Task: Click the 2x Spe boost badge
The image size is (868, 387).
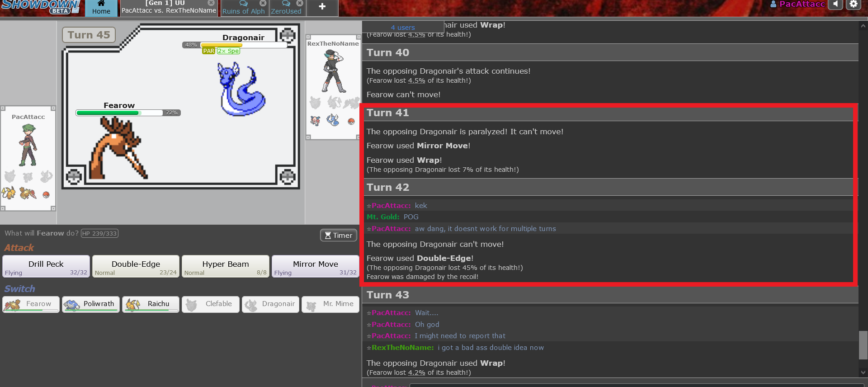Action: tap(228, 51)
